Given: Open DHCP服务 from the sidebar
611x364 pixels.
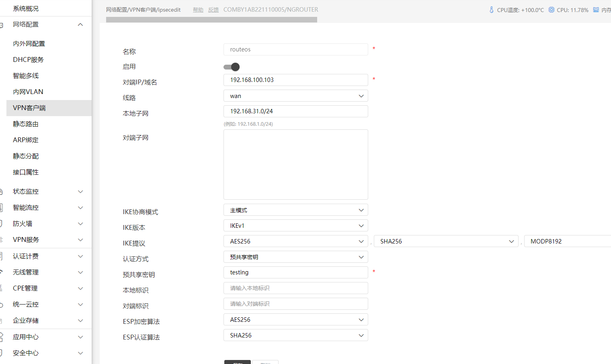Looking at the screenshot, I should coord(28,60).
